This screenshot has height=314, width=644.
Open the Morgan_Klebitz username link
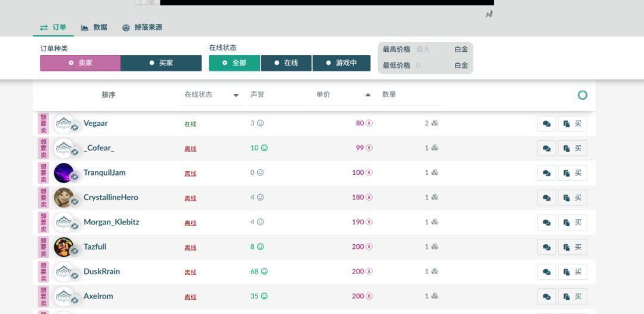[112, 222]
